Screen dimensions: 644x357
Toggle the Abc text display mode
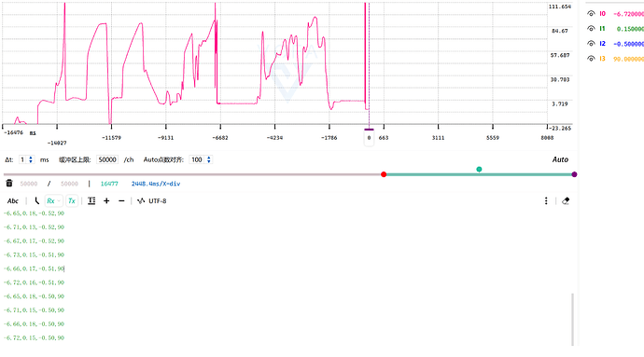coord(13,200)
